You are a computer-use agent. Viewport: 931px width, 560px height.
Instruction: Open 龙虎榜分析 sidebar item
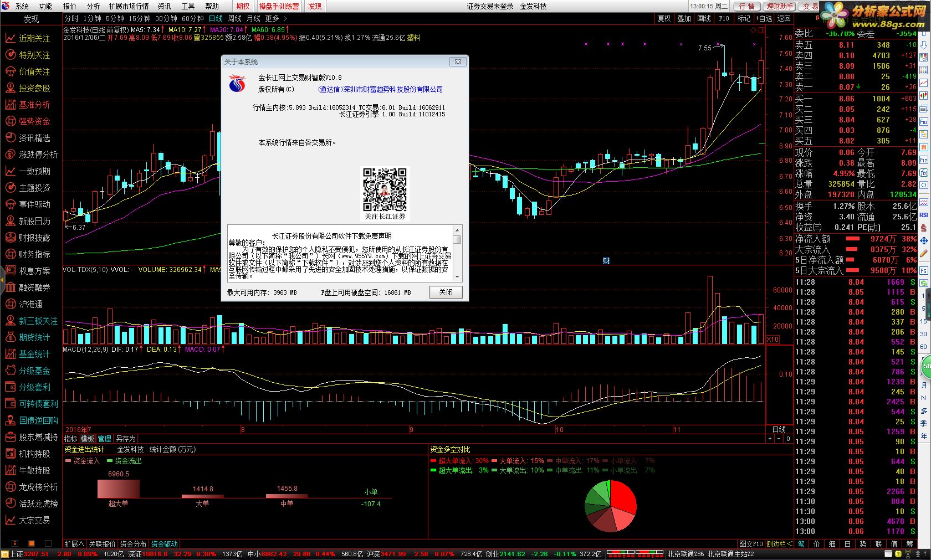(x=31, y=487)
